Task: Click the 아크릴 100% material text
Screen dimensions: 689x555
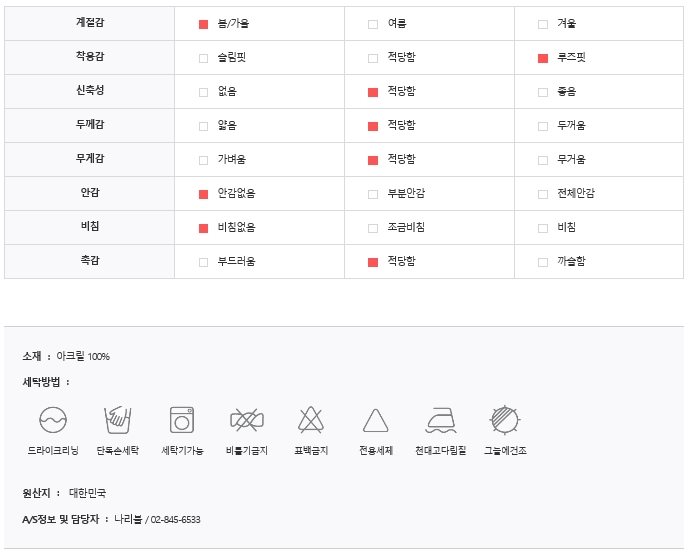Action: click(x=83, y=356)
